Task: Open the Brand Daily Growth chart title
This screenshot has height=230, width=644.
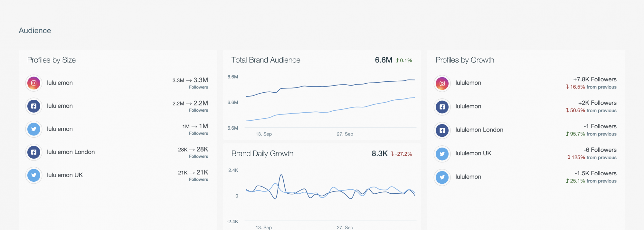Action: (262, 154)
